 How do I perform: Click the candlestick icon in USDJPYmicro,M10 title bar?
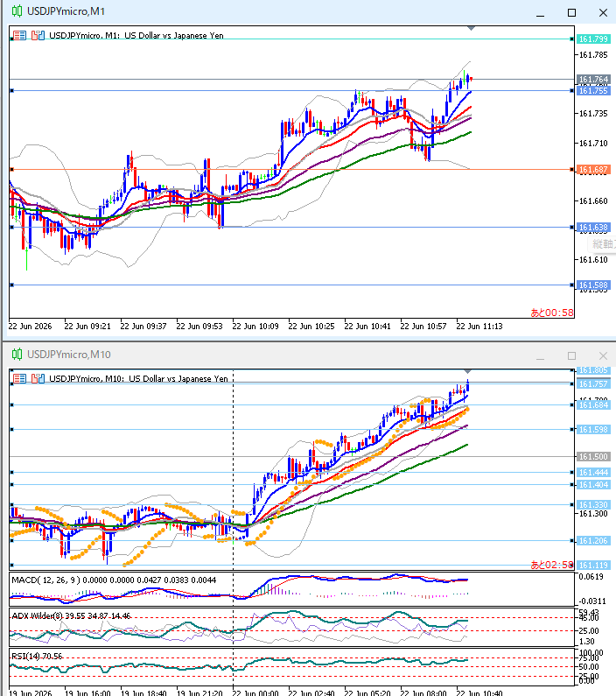click(17, 355)
